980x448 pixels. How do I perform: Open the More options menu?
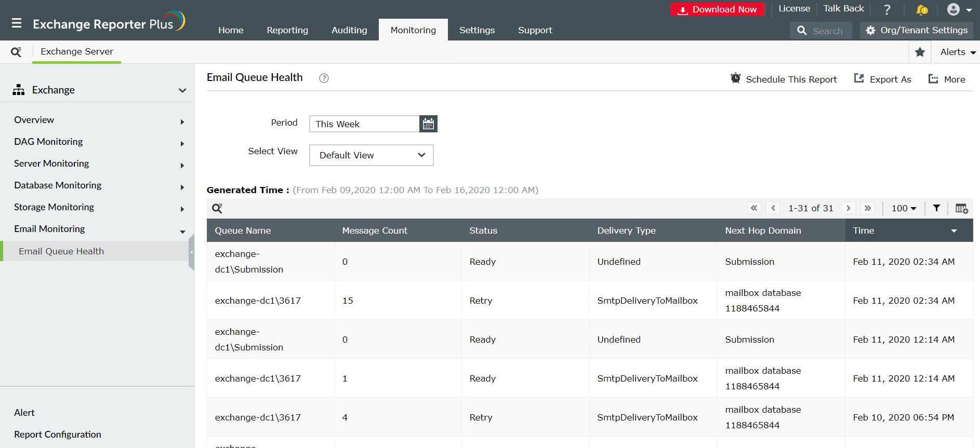(947, 79)
